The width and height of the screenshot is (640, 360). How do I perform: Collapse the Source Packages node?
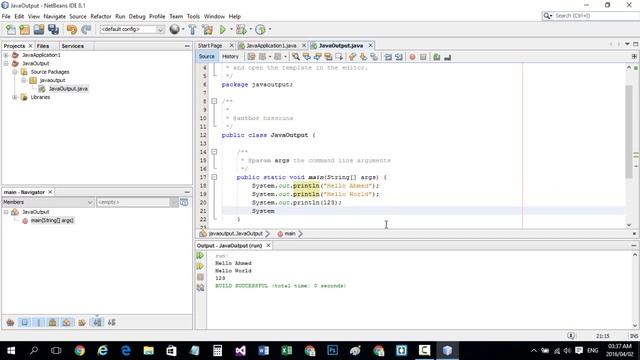pyautogui.click(x=15, y=72)
